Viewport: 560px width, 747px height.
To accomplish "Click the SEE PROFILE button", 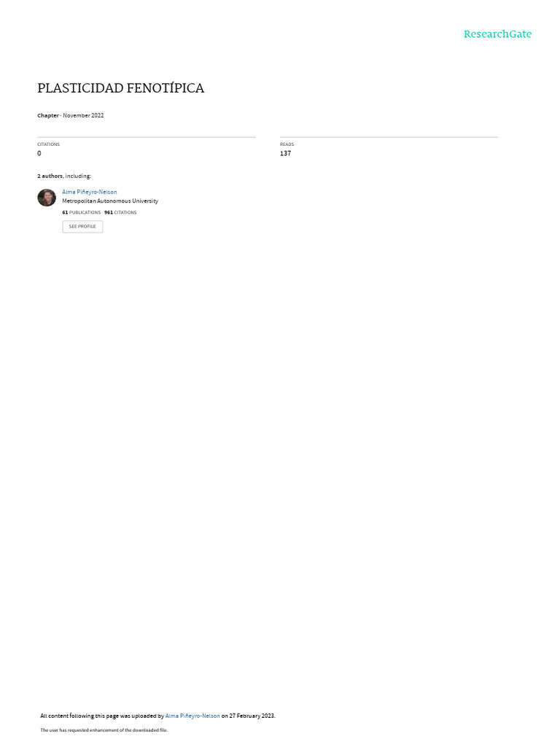I will pos(82,226).
